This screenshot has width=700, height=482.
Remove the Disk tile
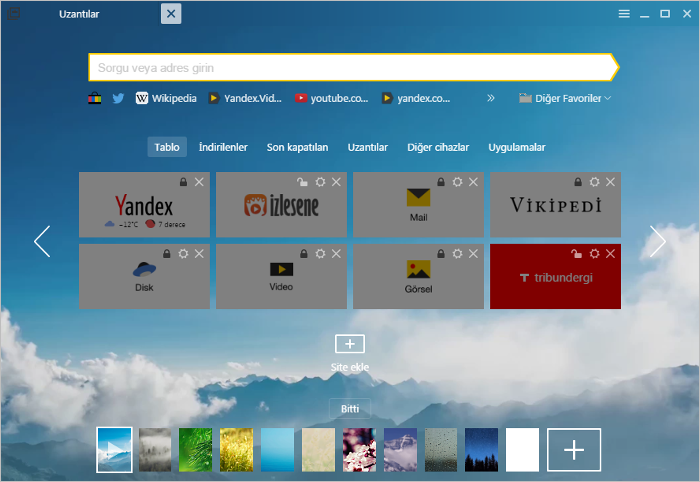[x=199, y=254]
